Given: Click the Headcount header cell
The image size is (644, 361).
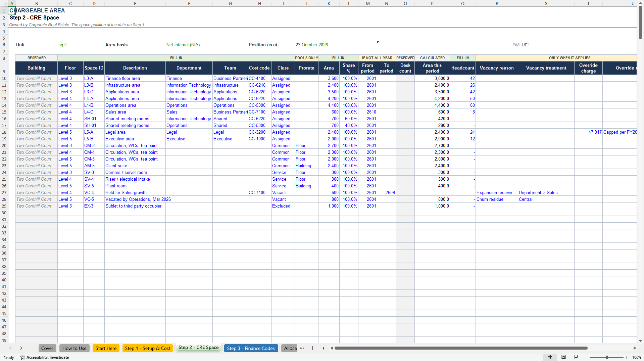Looking at the screenshot, I should click(x=462, y=68).
